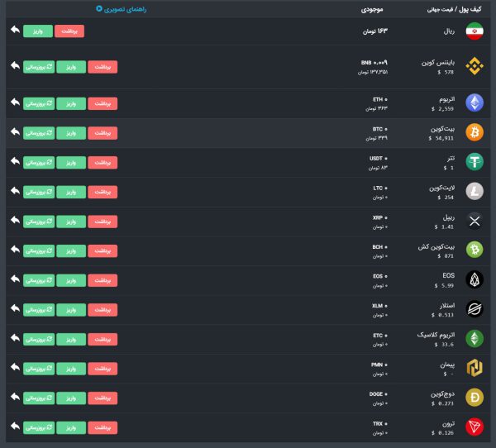Update the DOGE balance via بروزرسانی

39,398
